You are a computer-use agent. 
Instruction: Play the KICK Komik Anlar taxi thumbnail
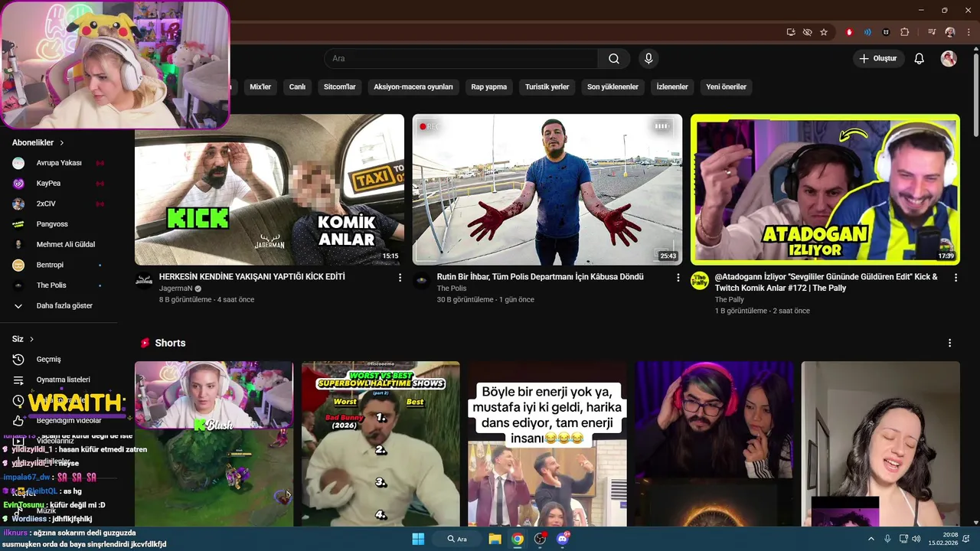[x=269, y=190]
